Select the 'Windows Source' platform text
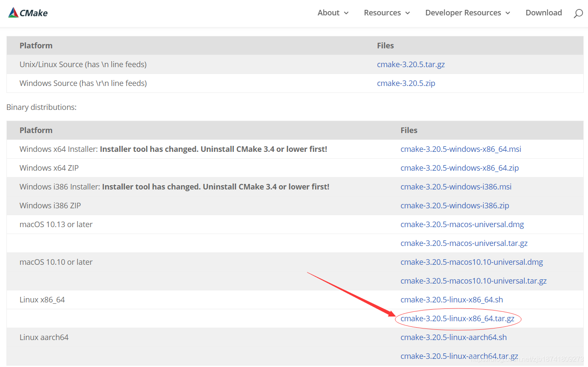This screenshot has width=588, height=367. tap(83, 83)
